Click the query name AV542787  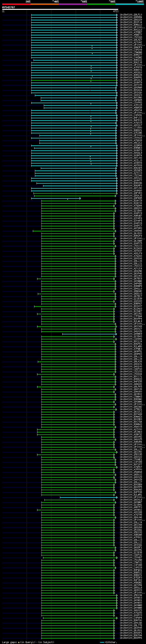[8, 7]
